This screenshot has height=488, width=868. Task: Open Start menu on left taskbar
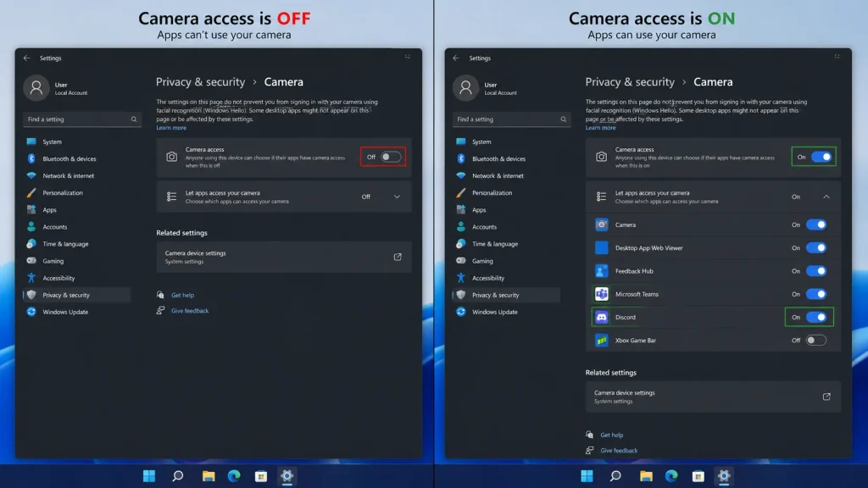click(x=149, y=476)
